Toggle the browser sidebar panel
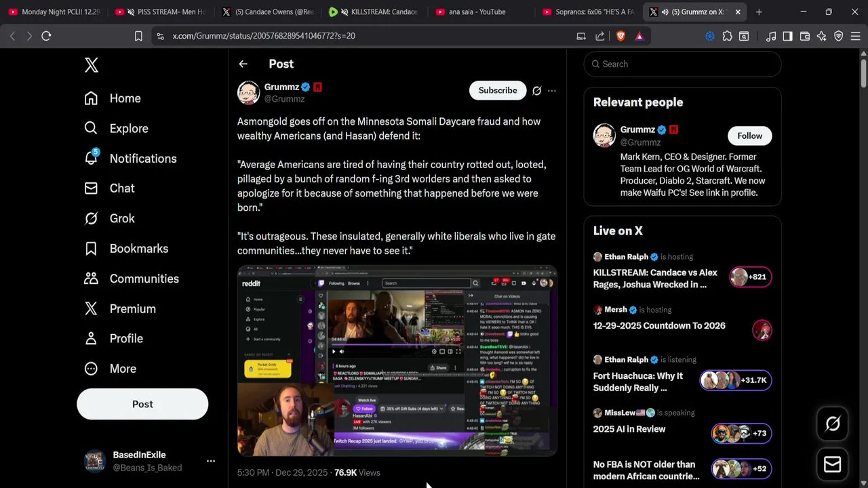This screenshot has height=488, width=868. (x=787, y=36)
